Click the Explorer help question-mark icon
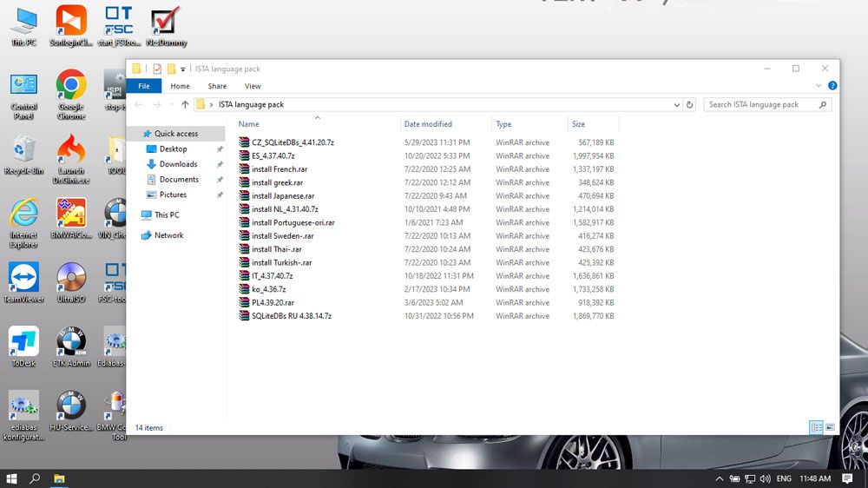The width and height of the screenshot is (868, 488). [x=832, y=86]
